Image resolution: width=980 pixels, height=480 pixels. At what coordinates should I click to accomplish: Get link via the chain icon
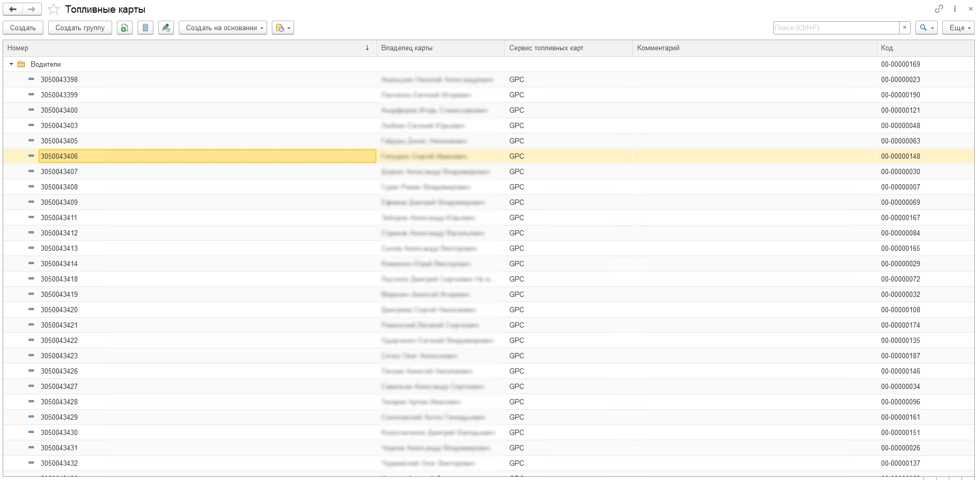pos(939,9)
